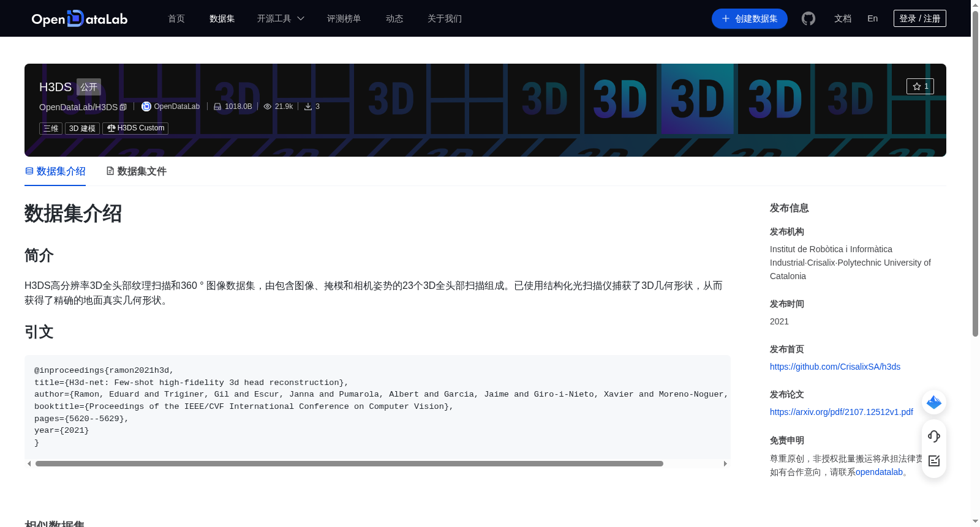Click the 公开 visibility badge
Image resolution: width=980 pixels, height=527 pixels.
89,87
